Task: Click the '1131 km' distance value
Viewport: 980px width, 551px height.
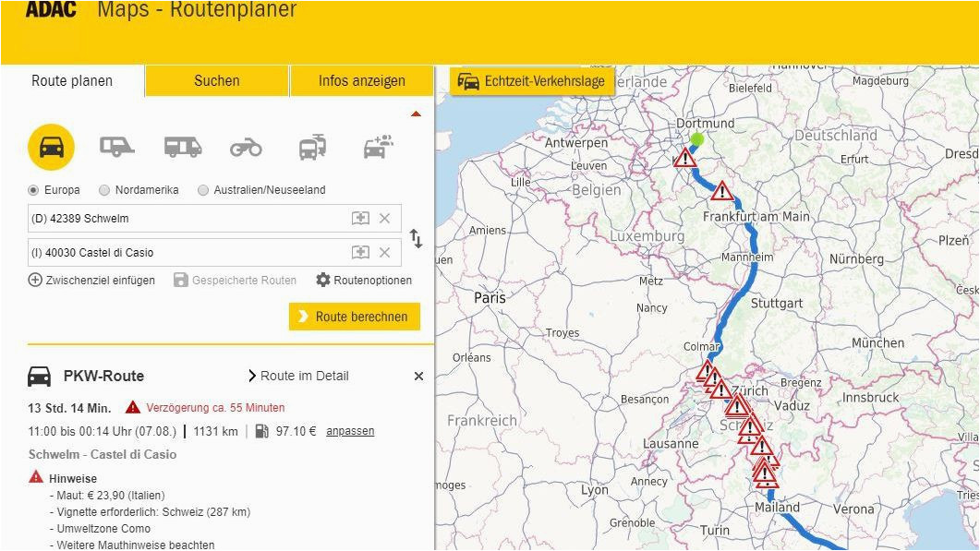Action: [x=215, y=431]
